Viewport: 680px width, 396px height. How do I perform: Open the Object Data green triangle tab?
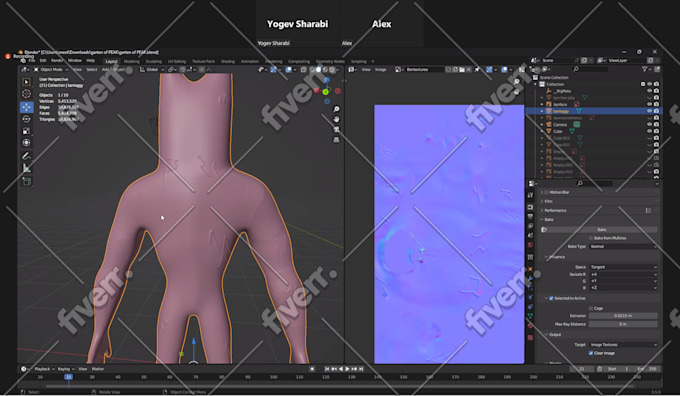click(x=530, y=316)
